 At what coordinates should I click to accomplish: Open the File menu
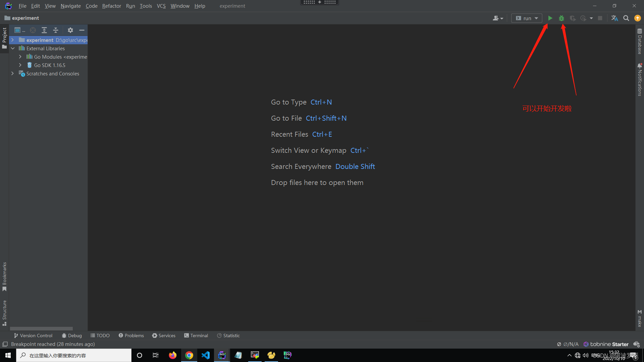coord(22,6)
